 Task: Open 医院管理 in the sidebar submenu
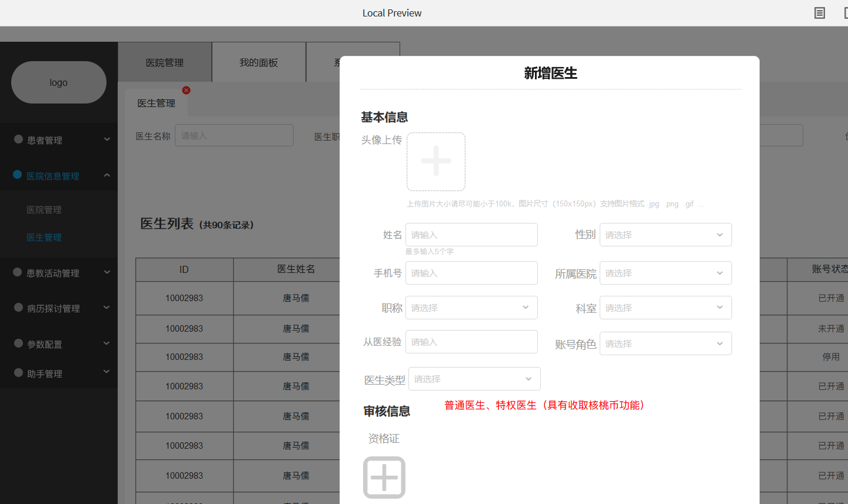pyautogui.click(x=44, y=209)
